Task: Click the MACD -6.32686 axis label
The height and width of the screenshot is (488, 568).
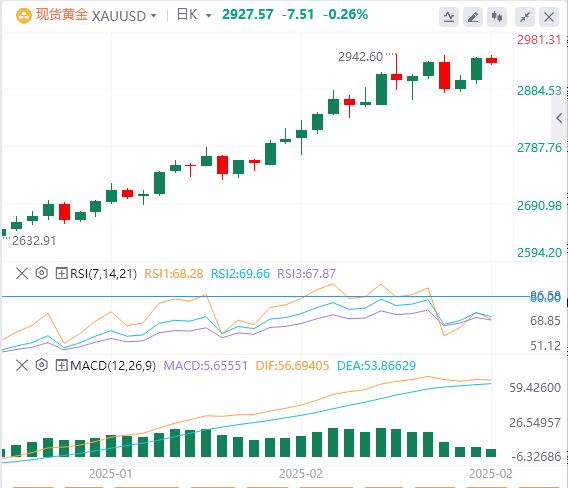Action: click(x=536, y=456)
